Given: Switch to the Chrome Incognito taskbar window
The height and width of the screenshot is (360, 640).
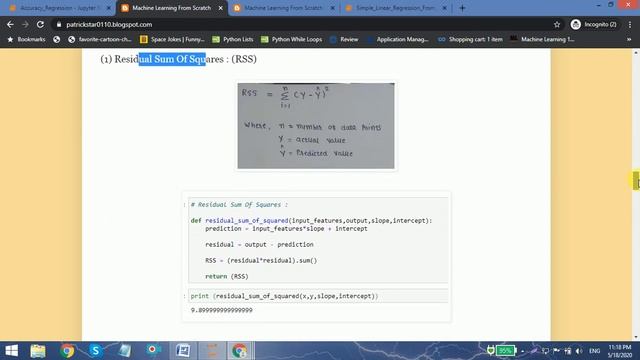Looking at the screenshot, I should click(240, 351).
